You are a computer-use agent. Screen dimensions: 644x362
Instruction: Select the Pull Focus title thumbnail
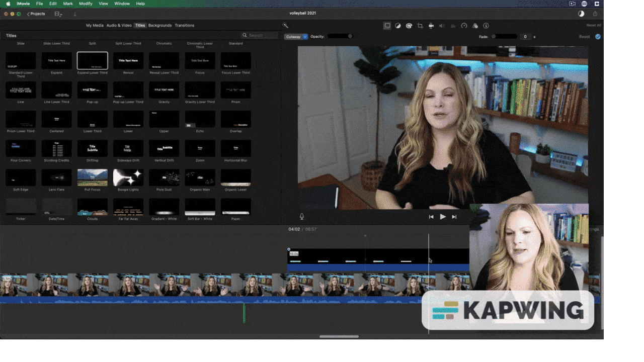pyautogui.click(x=92, y=177)
